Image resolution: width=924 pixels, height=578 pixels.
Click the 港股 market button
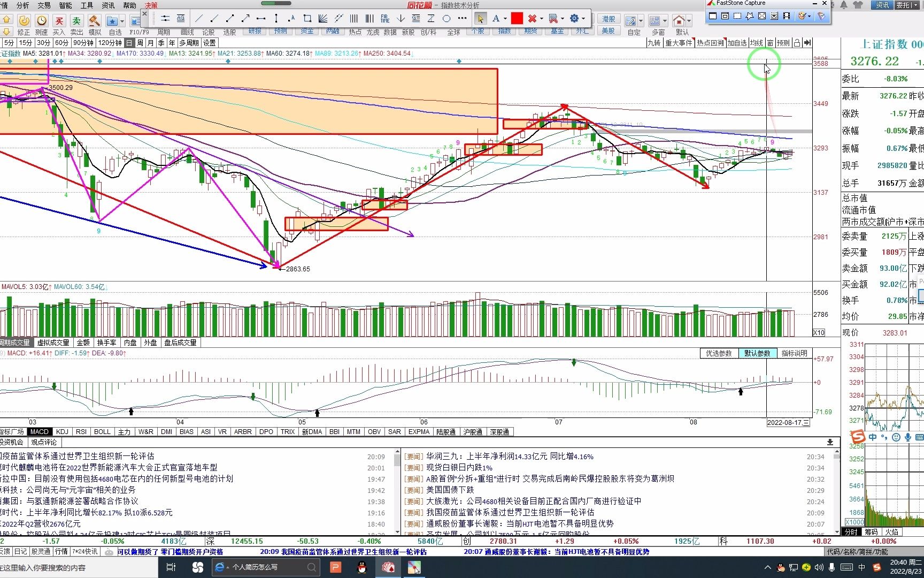point(609,19)
